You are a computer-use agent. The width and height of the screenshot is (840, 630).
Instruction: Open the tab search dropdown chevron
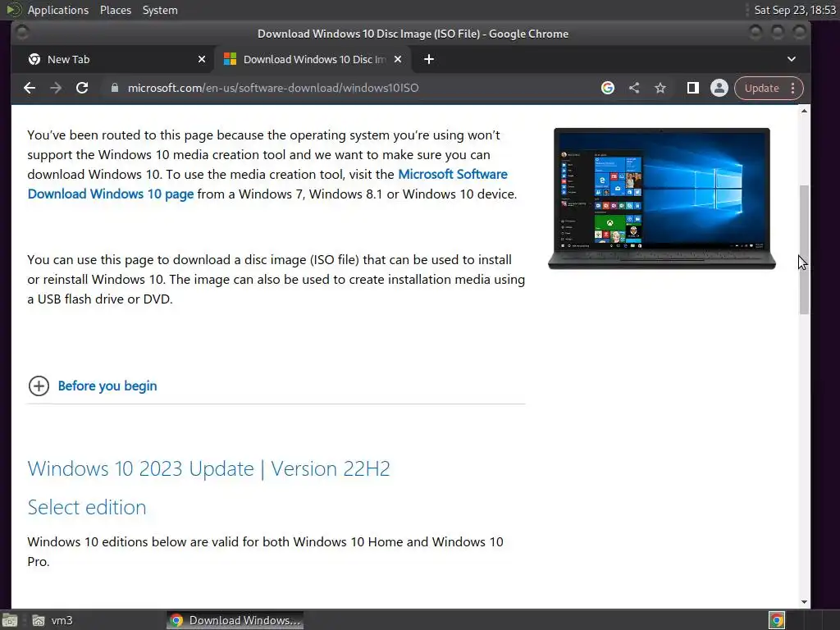click(x=792, y=59)
